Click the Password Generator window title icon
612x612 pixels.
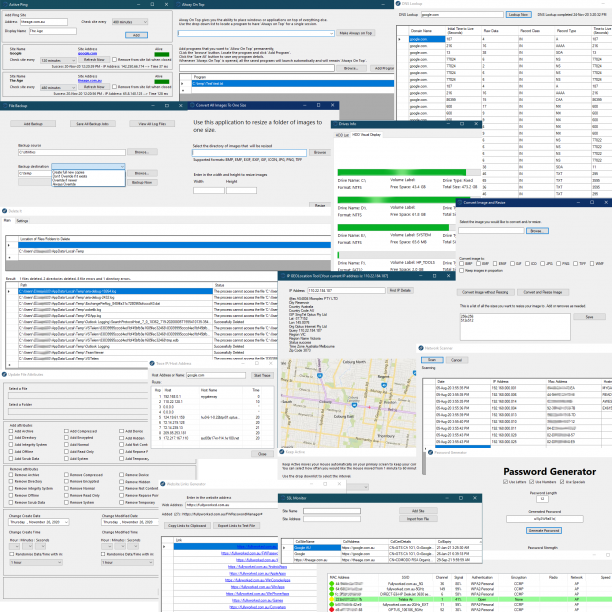[x=431, y=452]
